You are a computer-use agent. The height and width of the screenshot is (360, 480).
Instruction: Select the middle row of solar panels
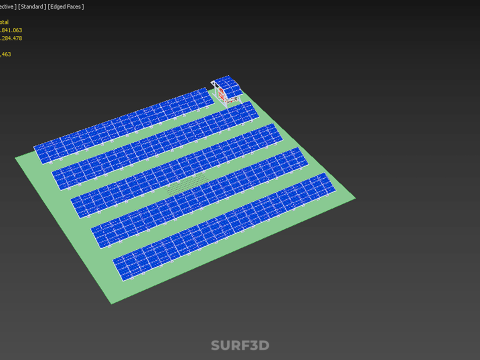[x=177, y=171]
